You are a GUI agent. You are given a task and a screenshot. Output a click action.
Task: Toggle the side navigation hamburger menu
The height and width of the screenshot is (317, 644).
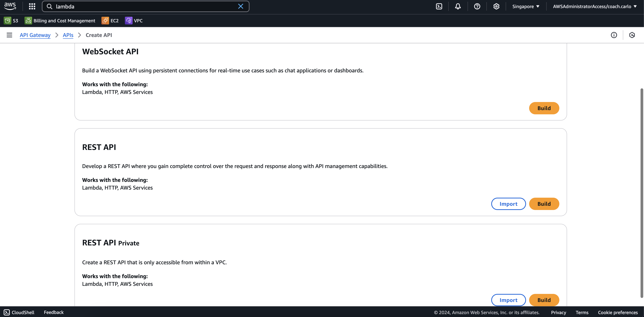point(9,35)
